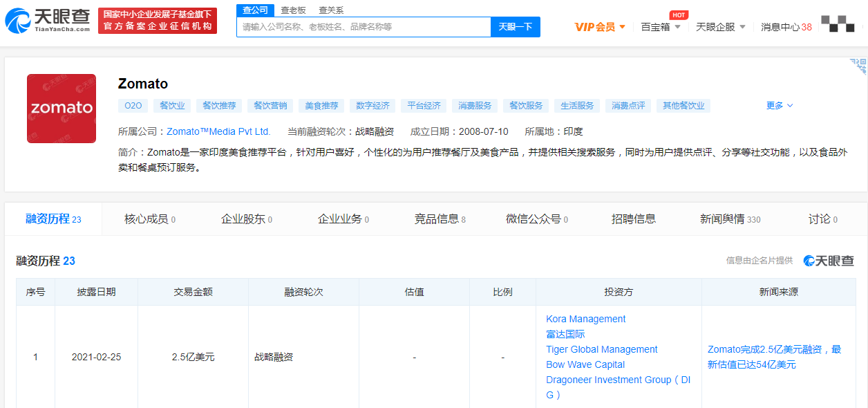Switch to 讨论 tab
This screenshot has height=408, width=868.
pos(823,219)
